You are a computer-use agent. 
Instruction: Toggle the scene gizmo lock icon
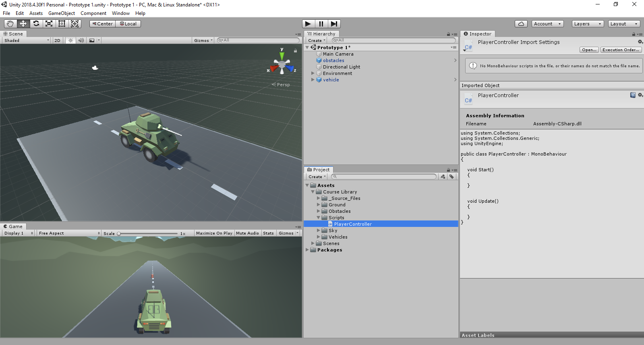coord(295,51)
